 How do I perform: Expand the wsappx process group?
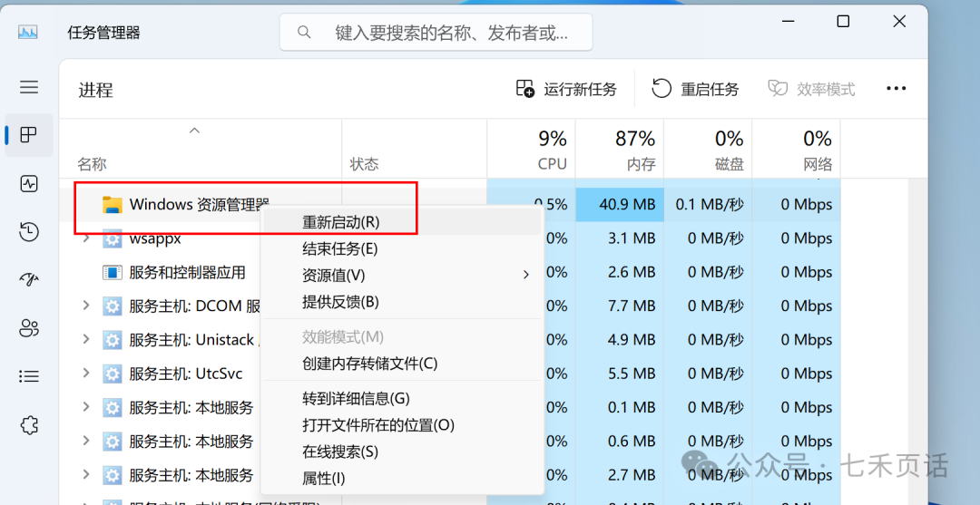86,238
